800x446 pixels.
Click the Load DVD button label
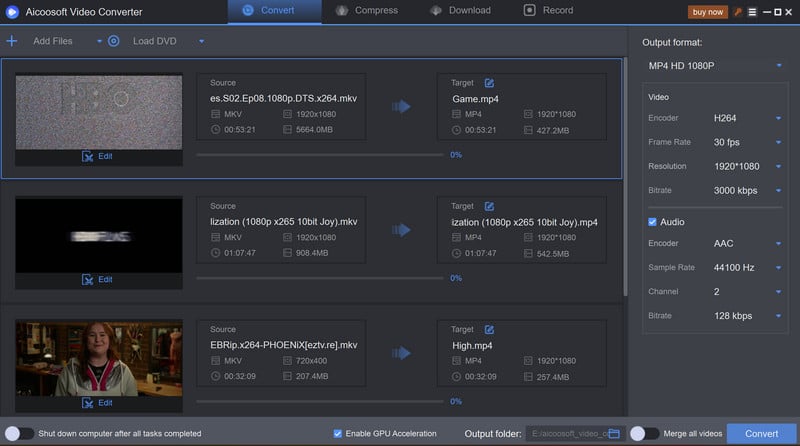155,41
